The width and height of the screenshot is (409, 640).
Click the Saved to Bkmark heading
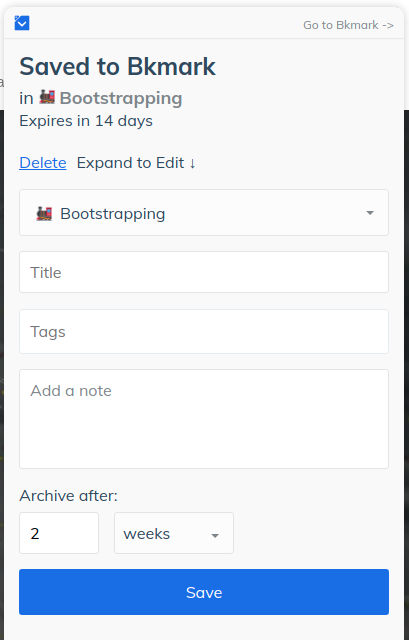click(x=118, y=66)
